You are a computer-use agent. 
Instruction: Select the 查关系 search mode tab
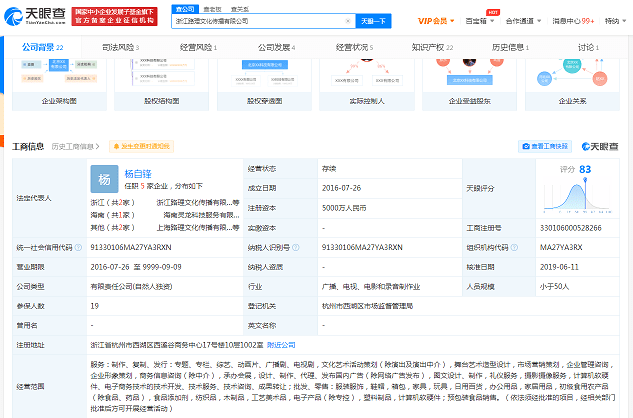pos(240,9)
